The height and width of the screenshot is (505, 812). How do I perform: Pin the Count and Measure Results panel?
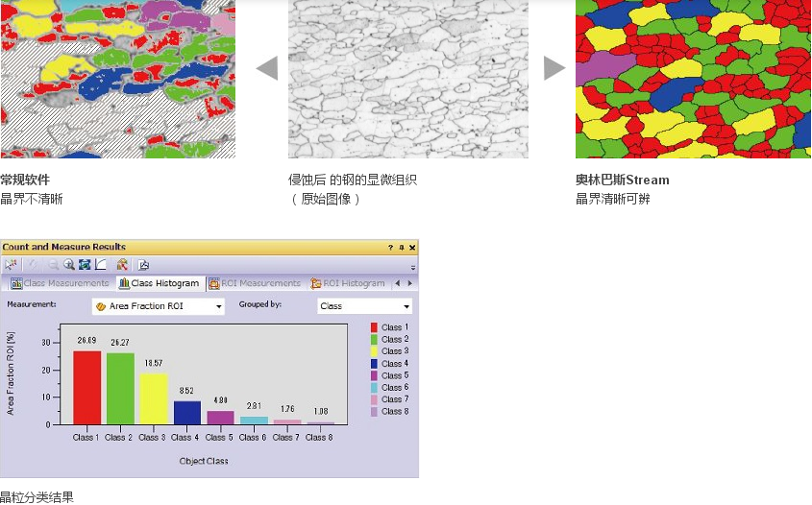tap(402, 248)
